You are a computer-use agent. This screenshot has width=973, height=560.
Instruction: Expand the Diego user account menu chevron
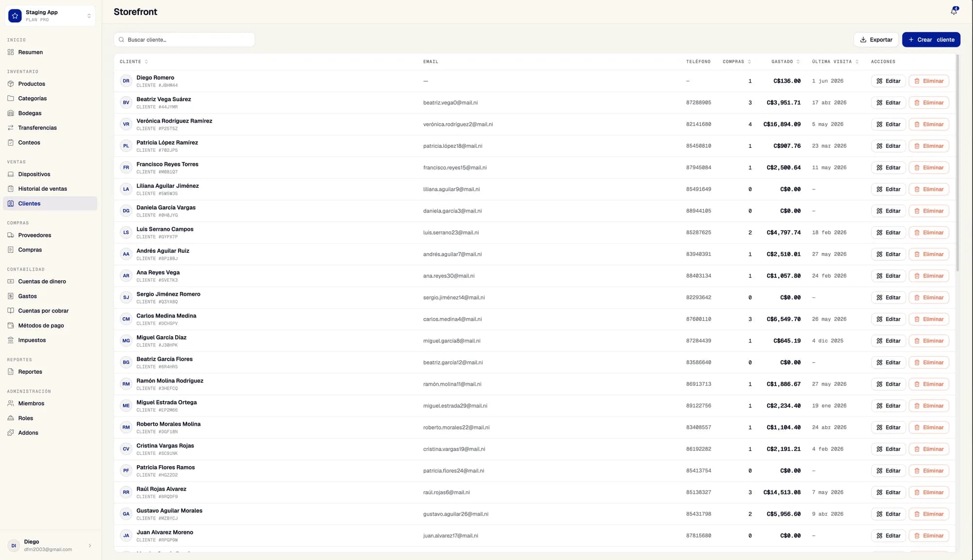click(x=90, y=545)
